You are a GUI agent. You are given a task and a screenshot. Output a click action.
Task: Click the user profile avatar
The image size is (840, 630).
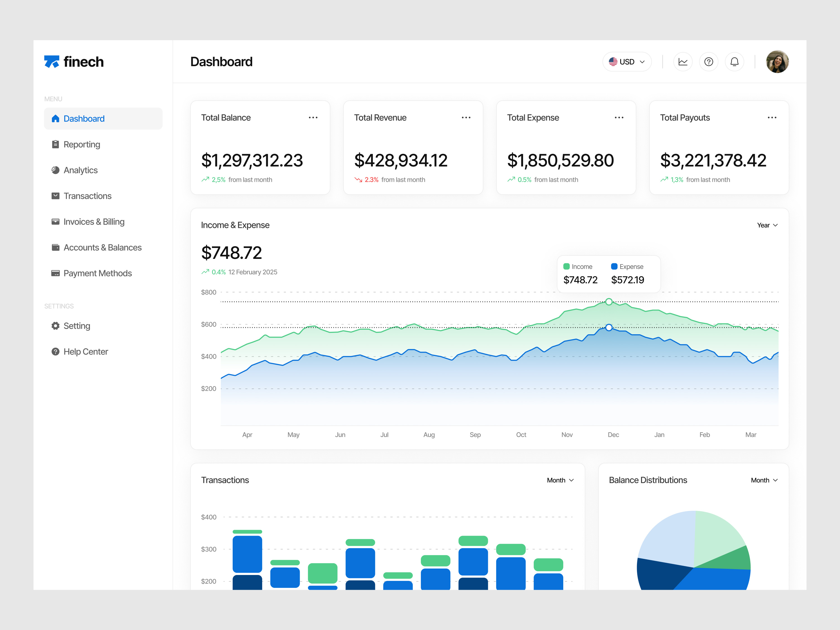coord(777,61)
